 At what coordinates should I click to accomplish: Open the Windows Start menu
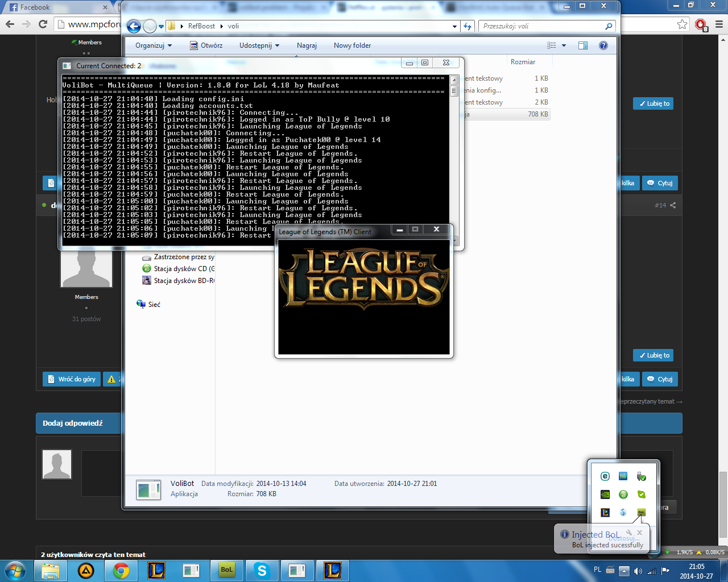[15, 570]
